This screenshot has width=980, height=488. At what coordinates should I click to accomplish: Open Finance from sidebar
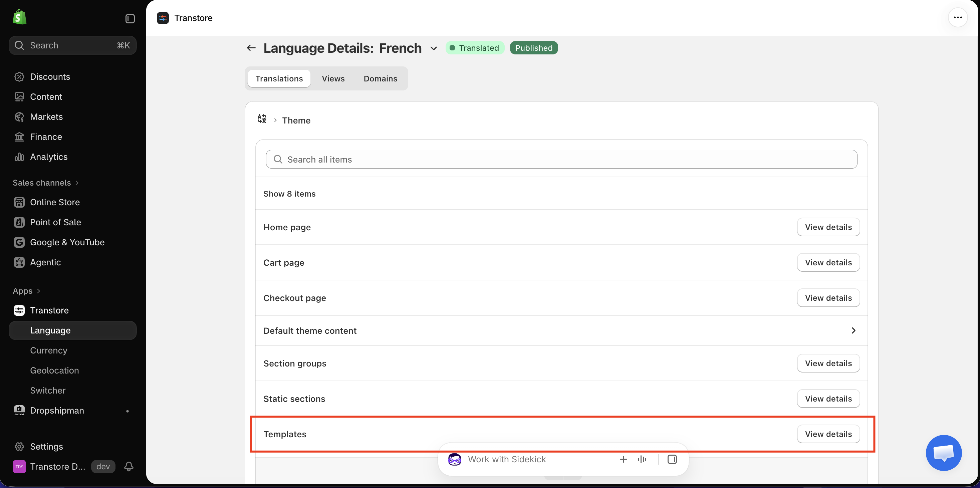click(x=46, y=137)
